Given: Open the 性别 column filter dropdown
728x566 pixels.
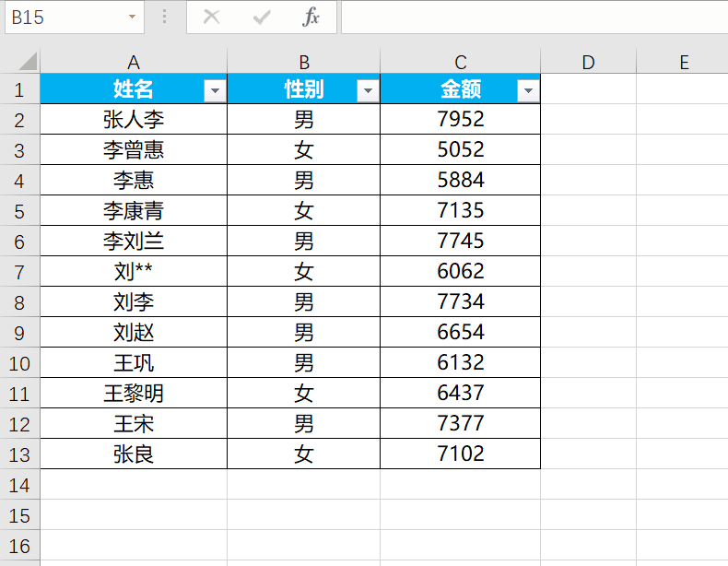Looking at the screenshot, I should pyautogui.click(x=369, y=90).
